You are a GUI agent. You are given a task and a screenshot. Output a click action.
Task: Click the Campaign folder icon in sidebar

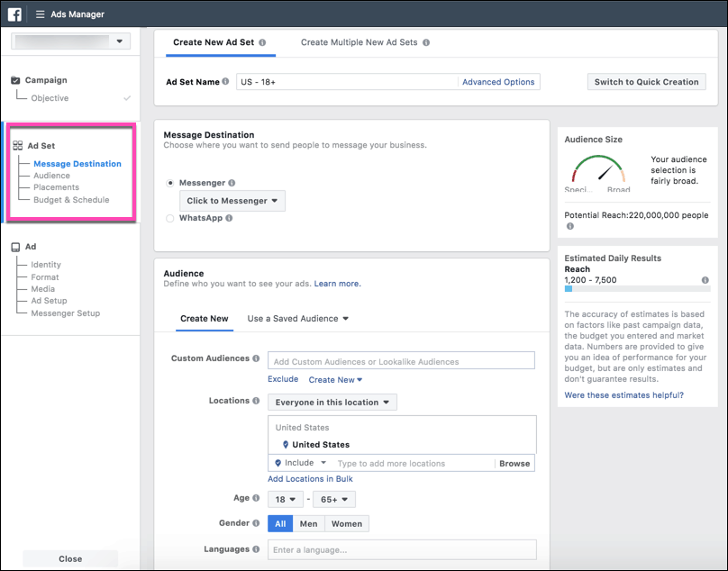[x=15, y=80]
